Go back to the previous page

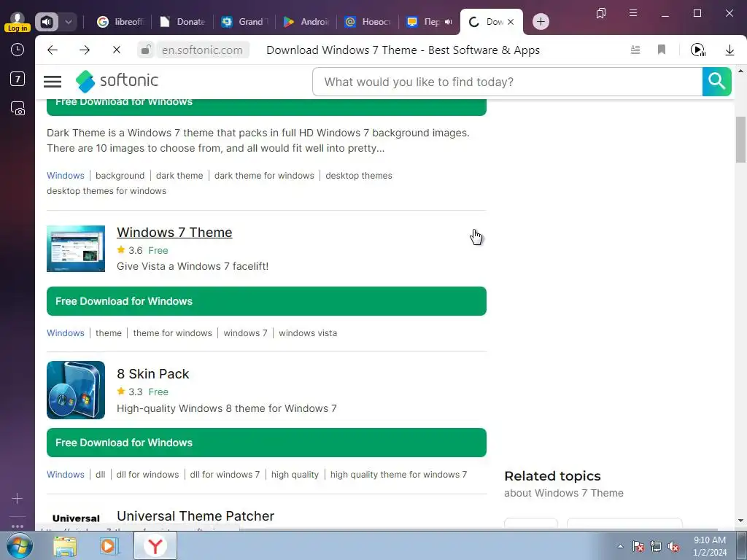(53, 50)
